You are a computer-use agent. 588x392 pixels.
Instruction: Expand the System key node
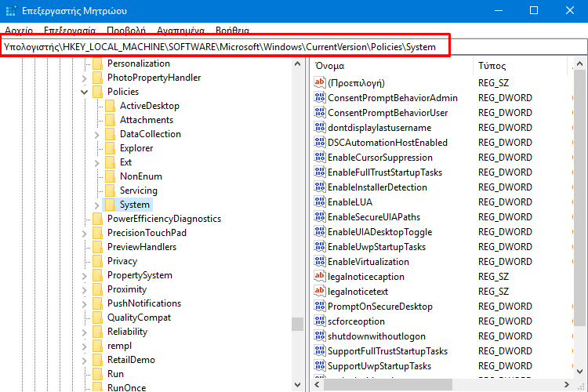coord(97,205)
